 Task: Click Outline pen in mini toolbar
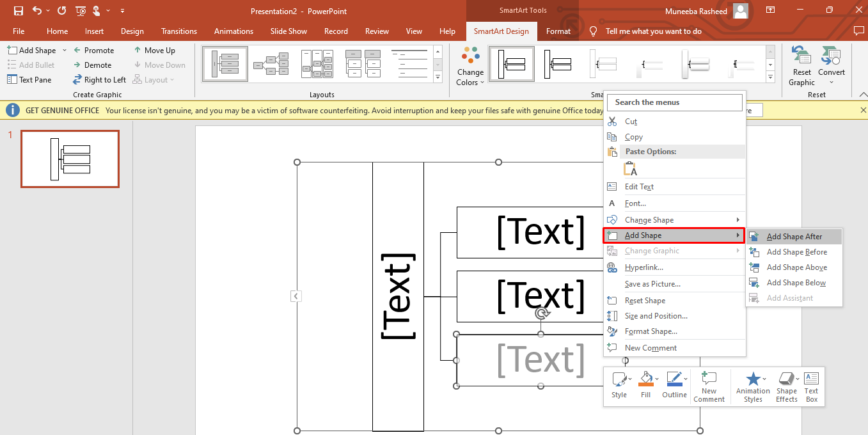674,386
